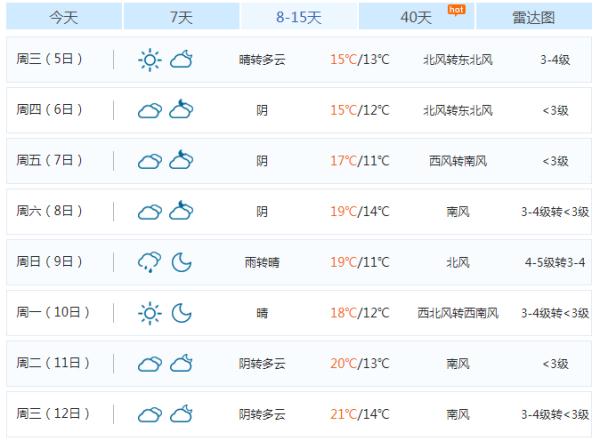This screenshot has width=600, height=441.
Task: Click the night cloud icon for 周三 (12日)
Action: click(181, 414)
